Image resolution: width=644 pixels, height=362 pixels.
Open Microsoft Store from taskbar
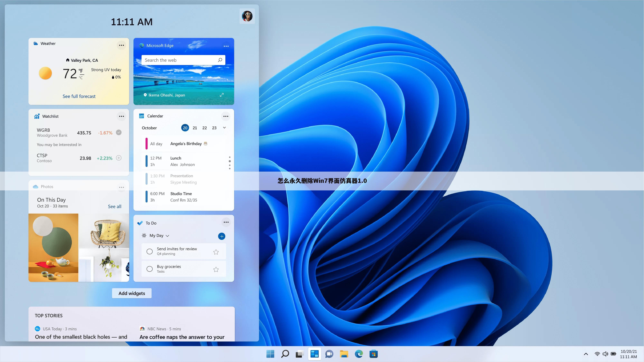tap(373, 354)
